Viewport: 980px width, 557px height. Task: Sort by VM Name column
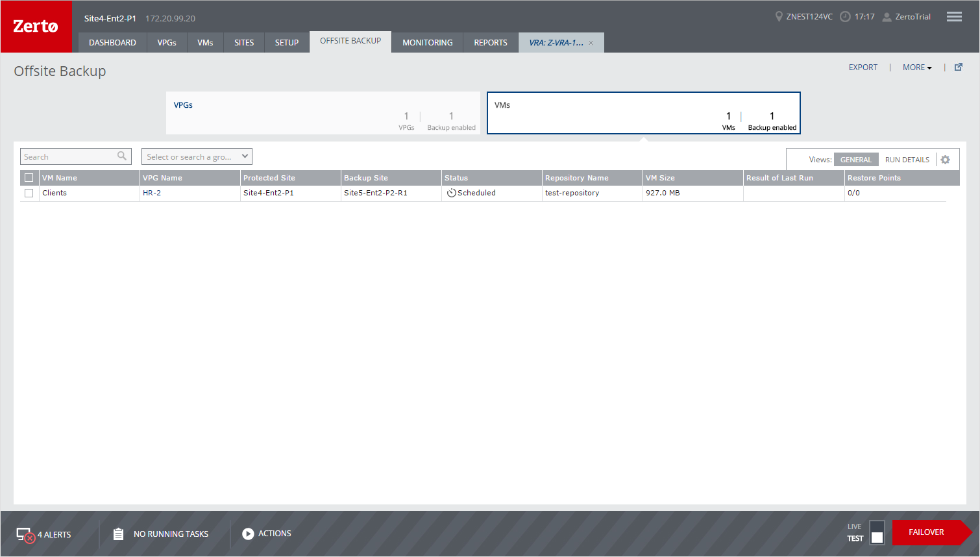click(x=89, y=178)
